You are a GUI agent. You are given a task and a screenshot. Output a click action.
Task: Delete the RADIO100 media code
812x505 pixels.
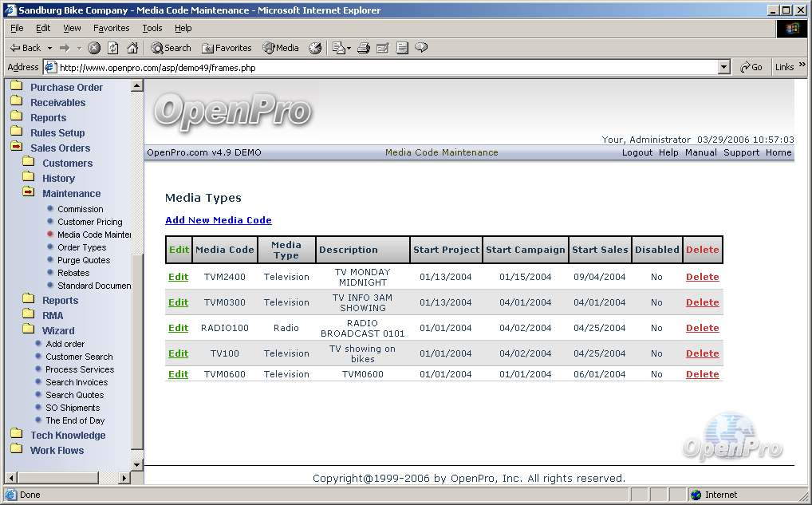[702, 328]
